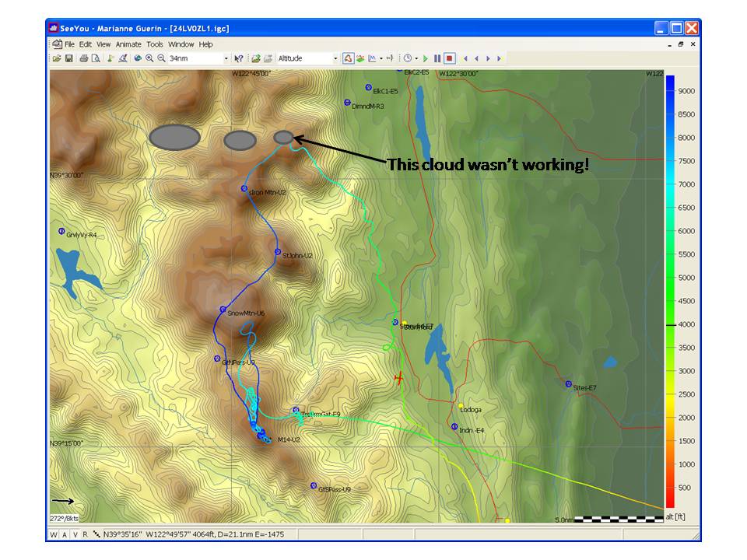The height and width of the screenshot is (560, 747).
Task: Stop the animation with red stop button
Action: pyautogui.click(x=450, y=58)
